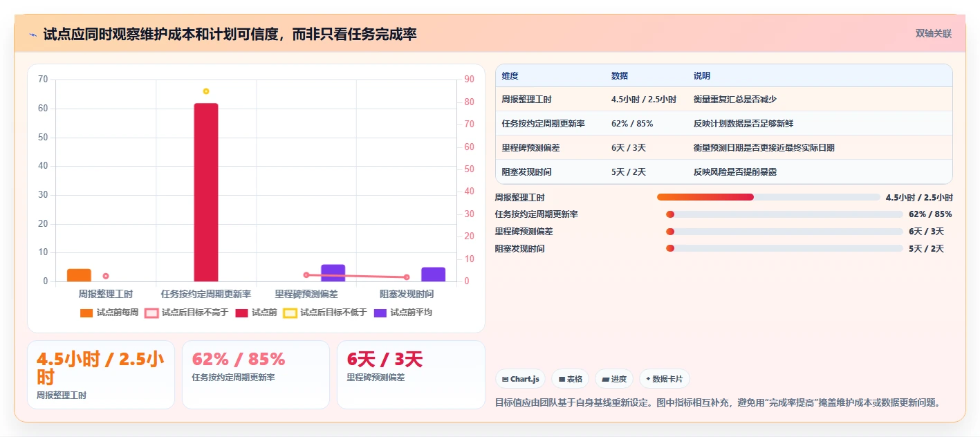
Task: Toggle the 试点后目标不高于 legend item
Action: (186, 313)
